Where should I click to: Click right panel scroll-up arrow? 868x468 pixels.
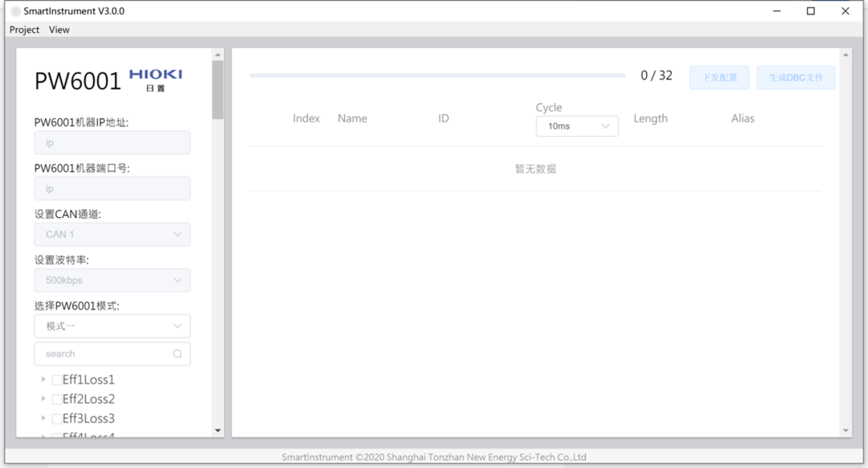(845, 55)
